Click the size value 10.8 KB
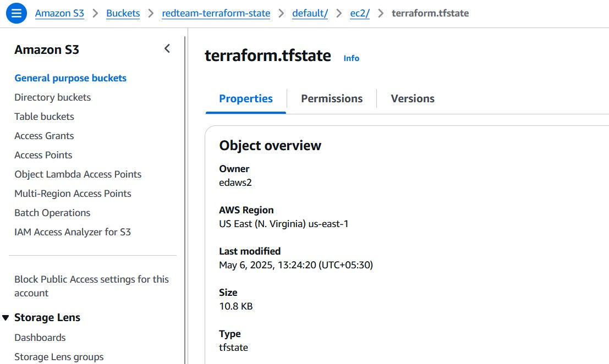The width and height of the screenshot is (609, 364). click(236, 306)
